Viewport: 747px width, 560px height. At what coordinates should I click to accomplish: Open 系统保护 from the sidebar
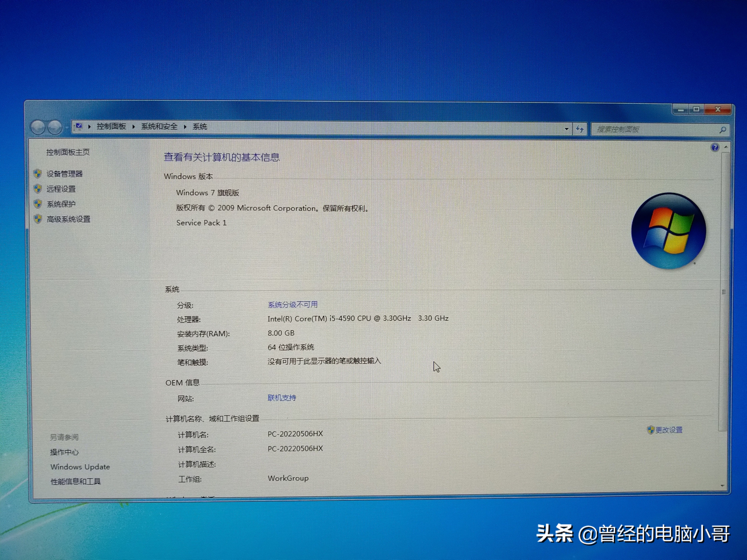pyautogui.click(x=61, y=204)
